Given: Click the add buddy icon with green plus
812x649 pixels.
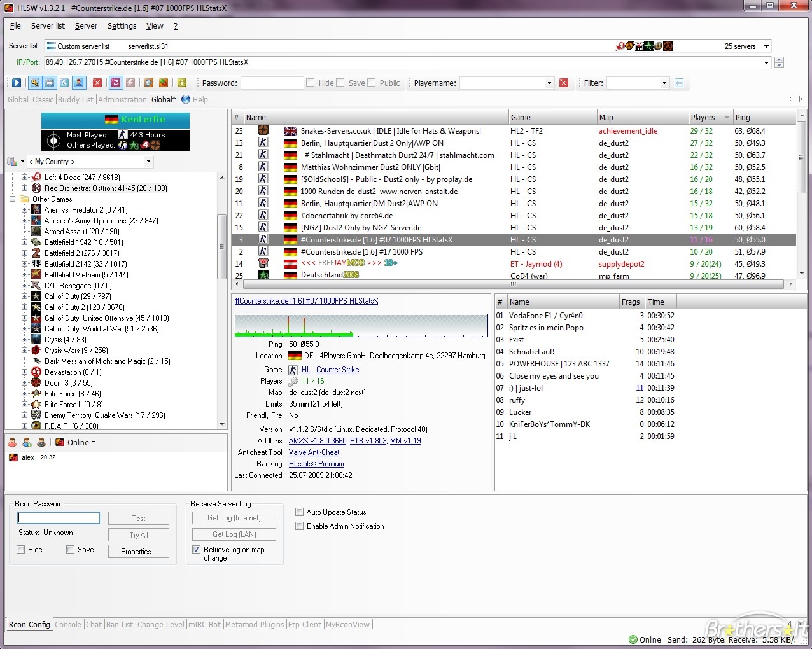Looking at the screenshot, I should point(27,442).
